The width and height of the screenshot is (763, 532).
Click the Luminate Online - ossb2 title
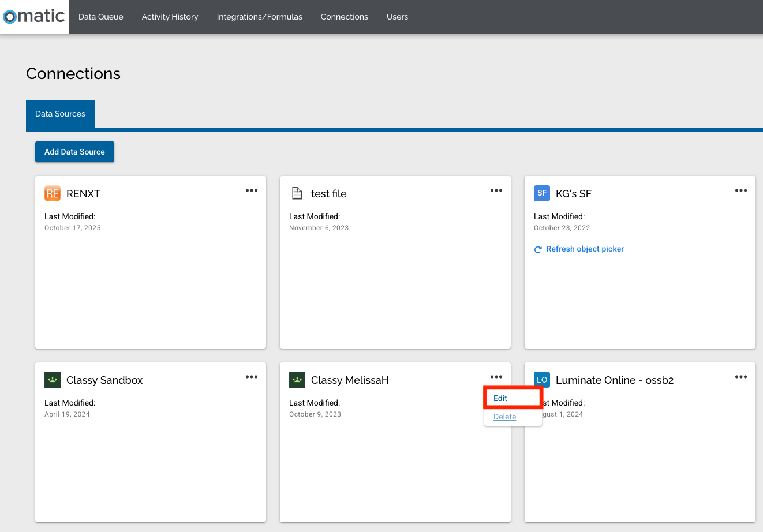pyautogui.click(x=615, y=380)
